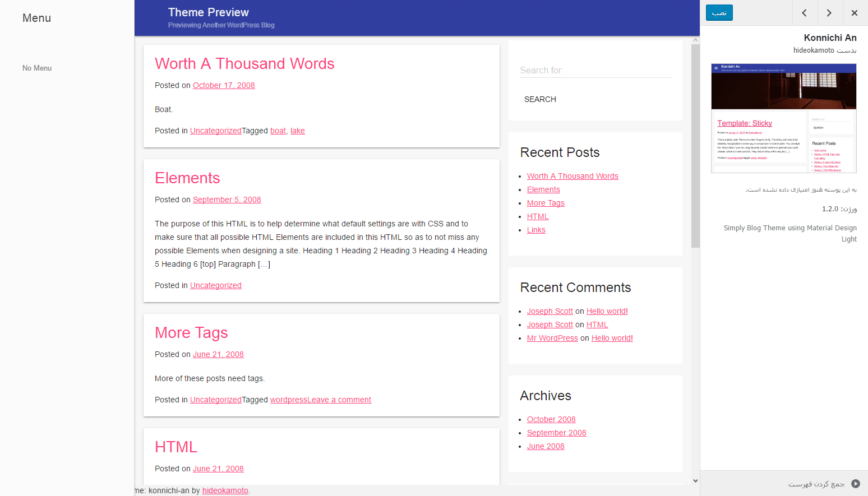Click the Previewing Another WordPress Blog tagline
This screenshot has height=496, width=868.
pyautogui.click(x=221, y=25)
